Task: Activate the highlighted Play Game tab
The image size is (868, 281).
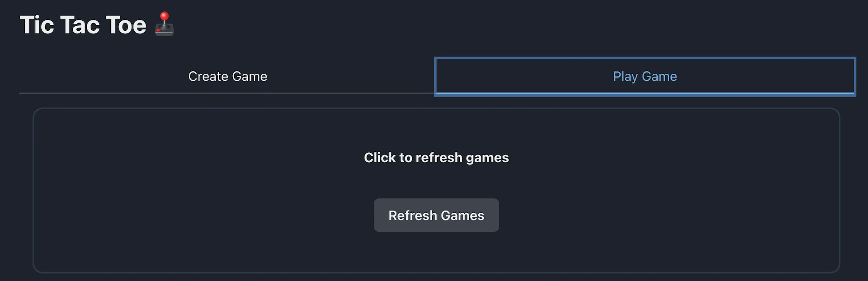Action: pos(644,76)
